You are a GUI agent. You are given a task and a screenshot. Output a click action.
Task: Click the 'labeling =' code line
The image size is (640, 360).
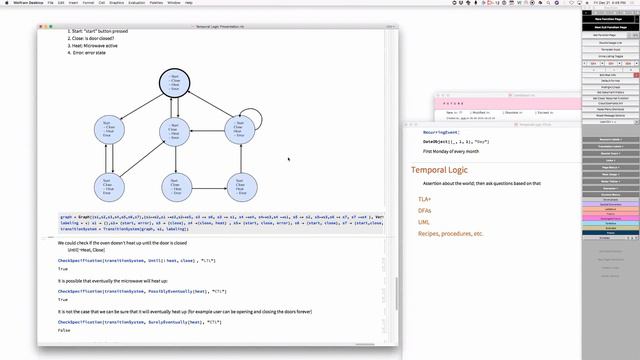pos(222,223)
